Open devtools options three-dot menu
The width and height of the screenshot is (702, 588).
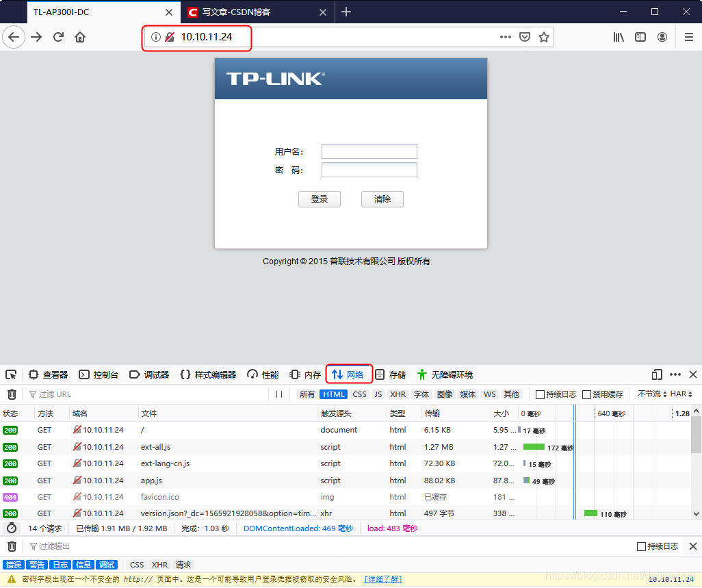675,374
